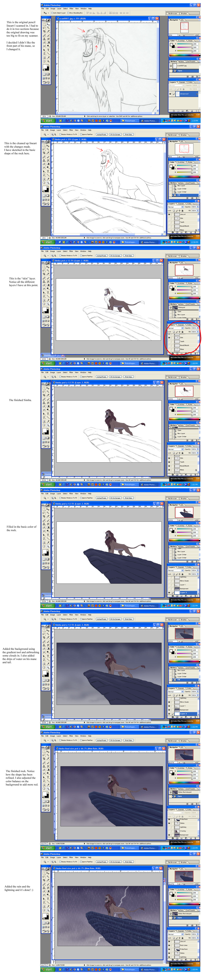Switch to Swatches tab in skin layer screenshot
Screen dimensions: 205x980
pyautogui.click(x=181, y=283)
